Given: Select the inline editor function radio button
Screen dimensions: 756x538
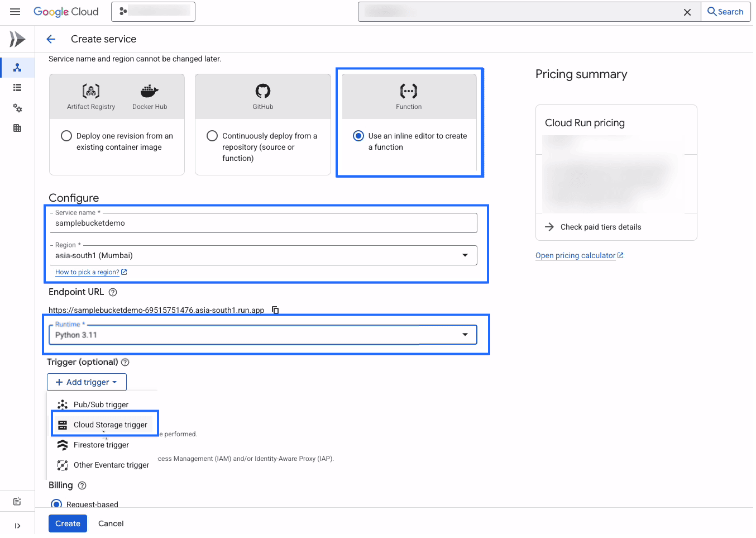Looking at the screenshot, I should point(359,136).
